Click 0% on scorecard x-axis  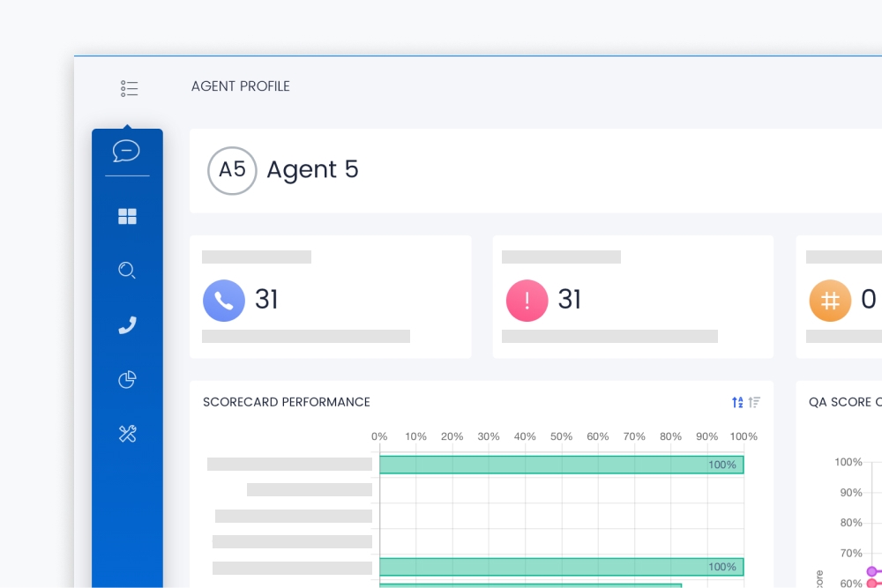pyautogui.click(x=379, y=436)
